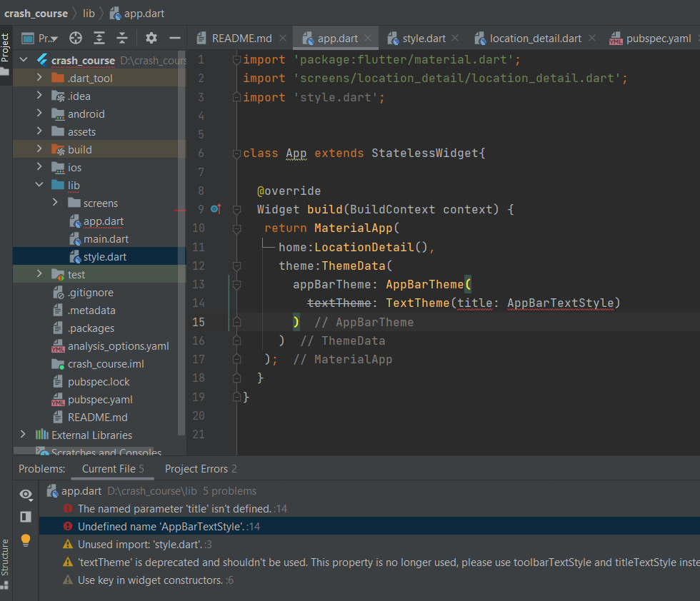The image size is (700, 601).
Task: Toggle code fold marker at class App line
Action: [x=236, y=153]
